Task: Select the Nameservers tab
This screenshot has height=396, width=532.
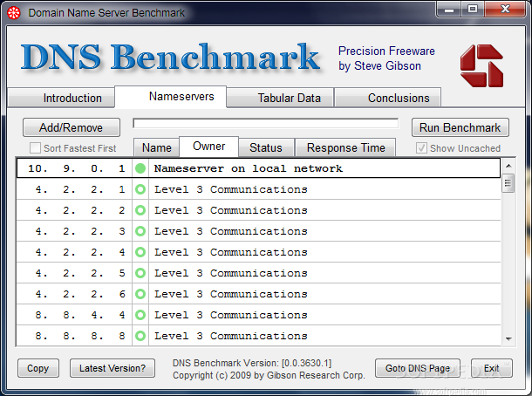Action: pyautogui.click(x=171, y=97)
